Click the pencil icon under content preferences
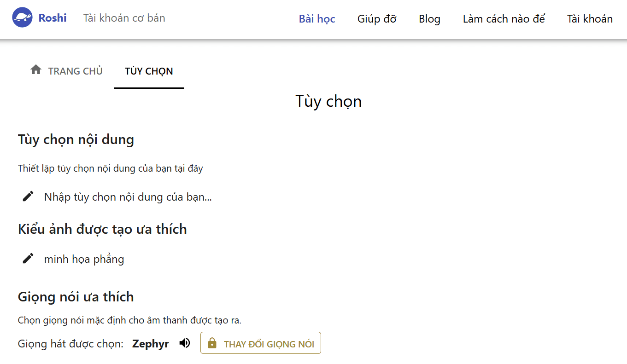Viewport: 627px width, 364px height. tap(27, 196)
